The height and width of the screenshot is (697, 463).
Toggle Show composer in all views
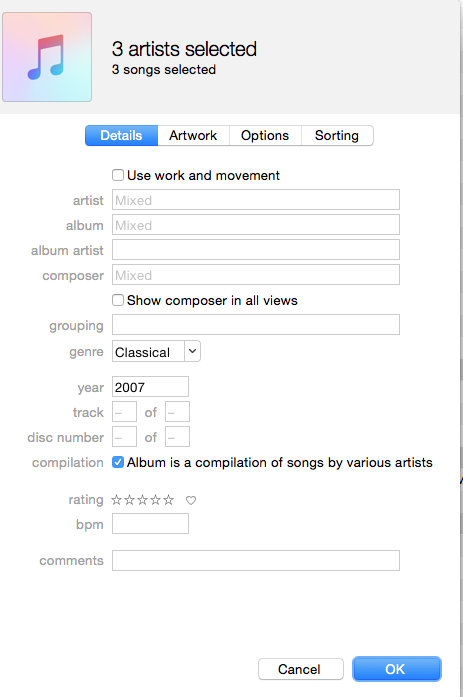[x=118, y=300]
